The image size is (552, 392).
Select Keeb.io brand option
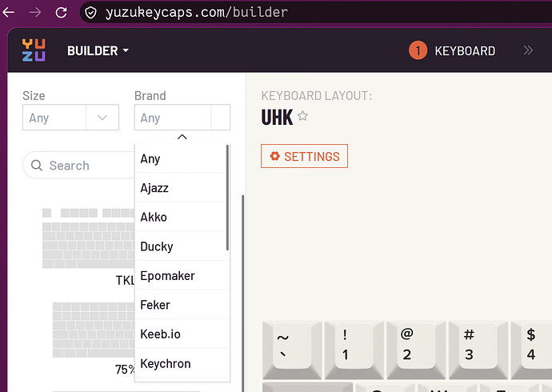pyautogui.click(x=182, y=334)
